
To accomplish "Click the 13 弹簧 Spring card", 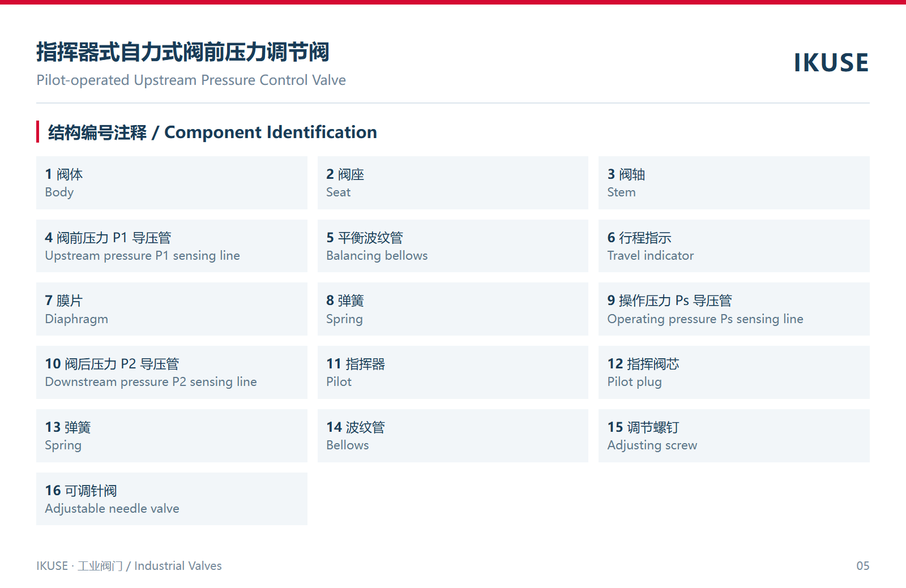I will tap(172, 436).
